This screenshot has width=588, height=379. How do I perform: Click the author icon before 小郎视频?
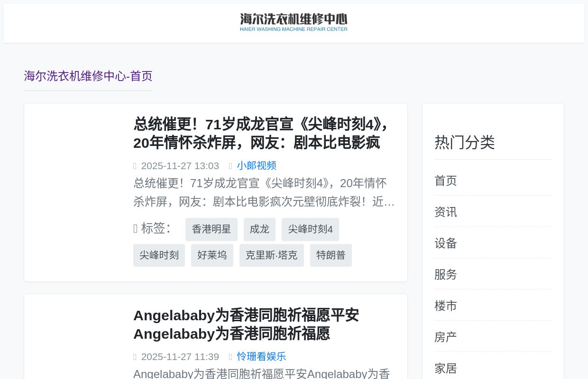pos(231,166)
